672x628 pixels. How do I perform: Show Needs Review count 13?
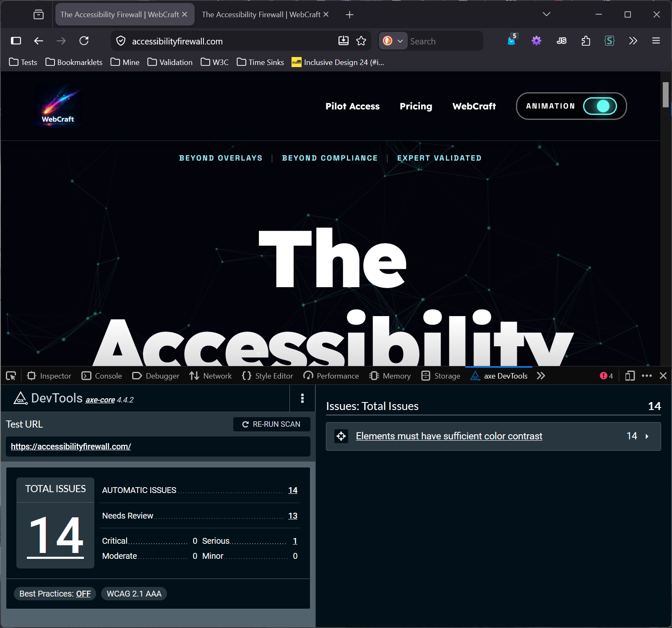click(293, 516)
